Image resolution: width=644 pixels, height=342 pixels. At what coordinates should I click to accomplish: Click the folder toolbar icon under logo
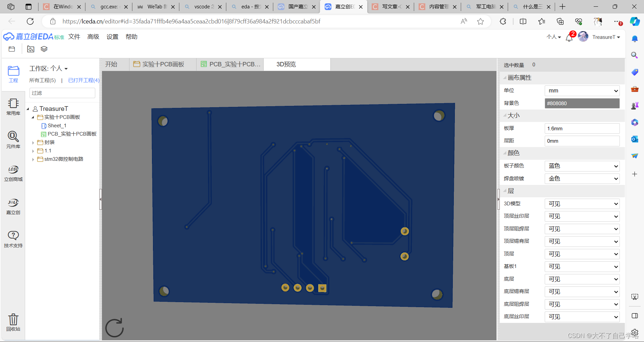tap(12, 49)
